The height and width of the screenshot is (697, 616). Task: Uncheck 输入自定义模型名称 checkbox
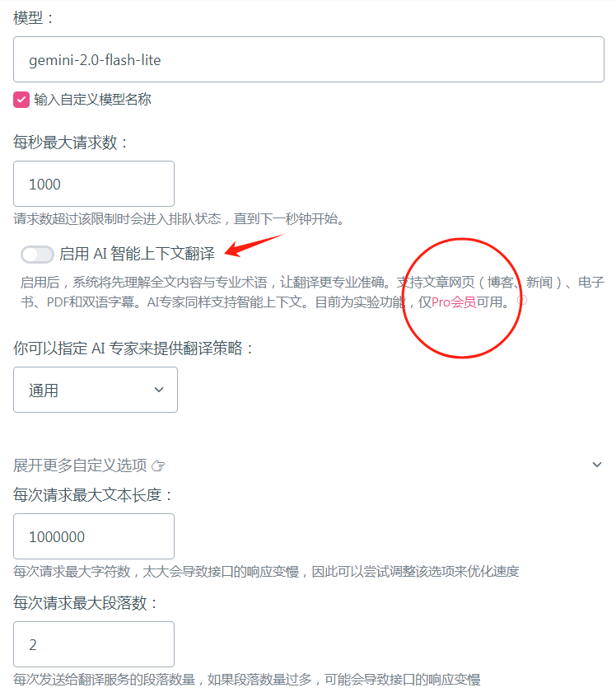coord(21,100)
